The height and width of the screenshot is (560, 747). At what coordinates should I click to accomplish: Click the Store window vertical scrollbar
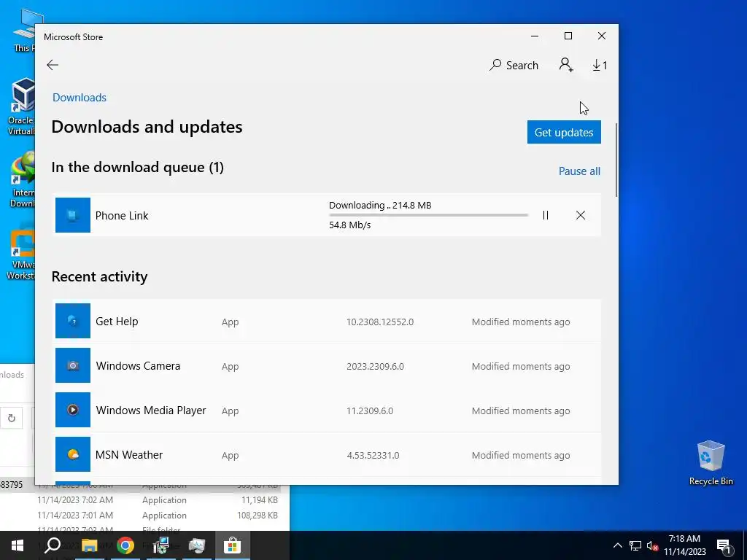(616, 160)
